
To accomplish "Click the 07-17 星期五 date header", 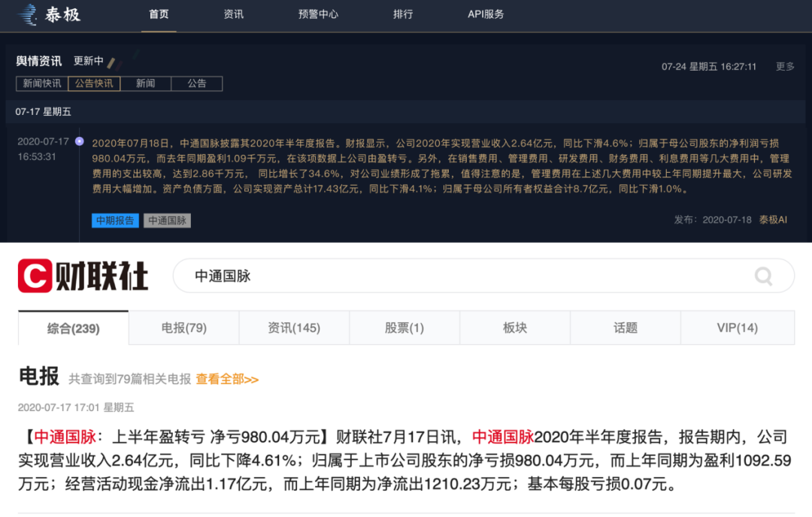I will [x=43, y=112].
